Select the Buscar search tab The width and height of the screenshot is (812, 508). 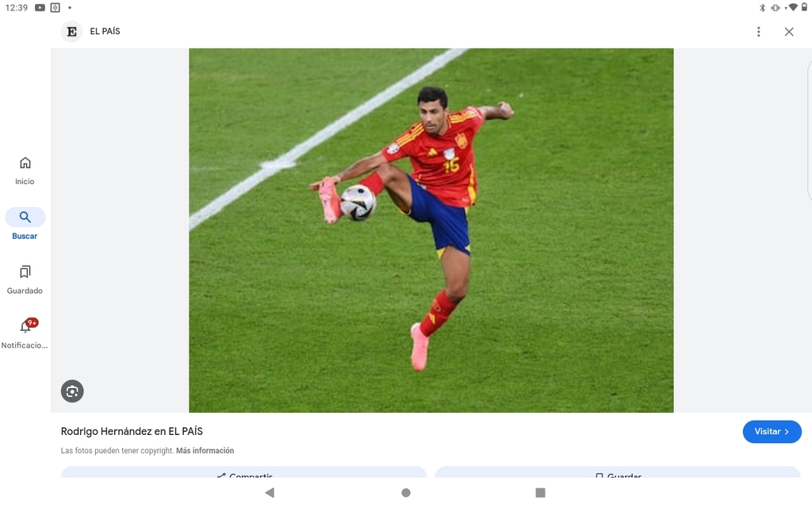25,225
